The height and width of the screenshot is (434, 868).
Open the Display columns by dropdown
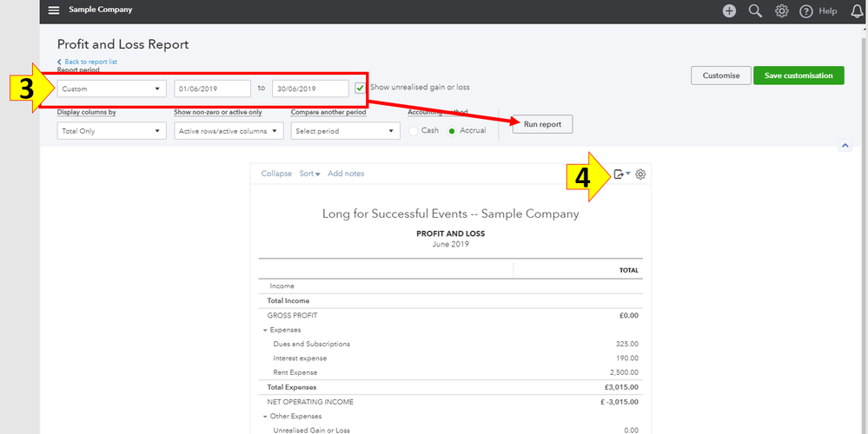pos(111,131)
